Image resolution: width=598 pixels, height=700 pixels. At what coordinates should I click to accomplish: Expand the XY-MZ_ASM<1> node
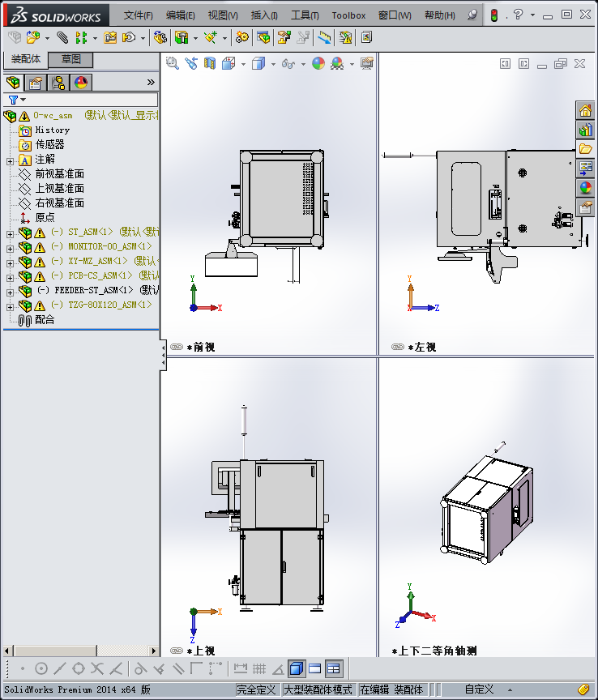pyautogui.click(x=10, y=263)
